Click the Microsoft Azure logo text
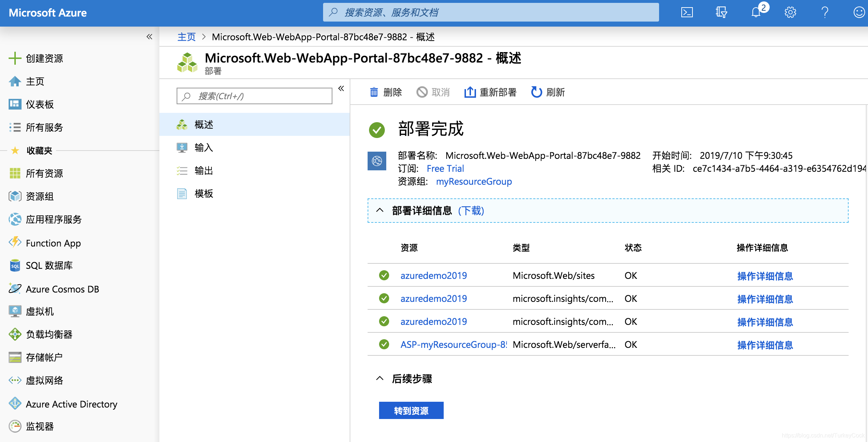Viewport: 868px width, 442px height. coord(48,13)
